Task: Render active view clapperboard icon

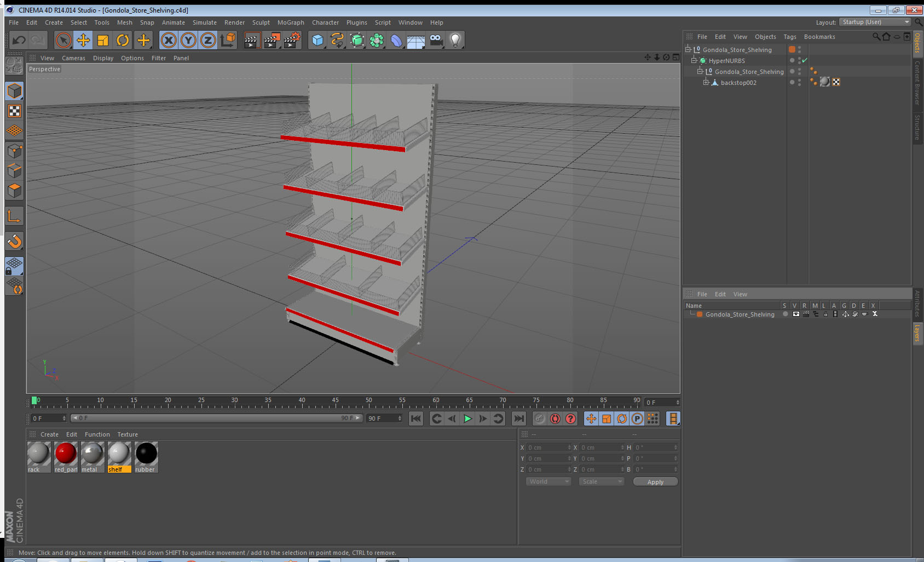Action: point(252,40)
